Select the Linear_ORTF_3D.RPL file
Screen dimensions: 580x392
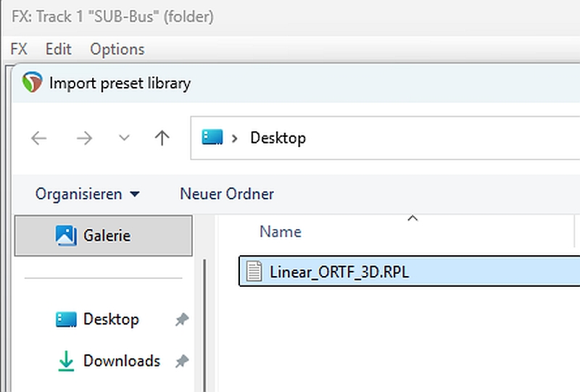click(410, 272)
